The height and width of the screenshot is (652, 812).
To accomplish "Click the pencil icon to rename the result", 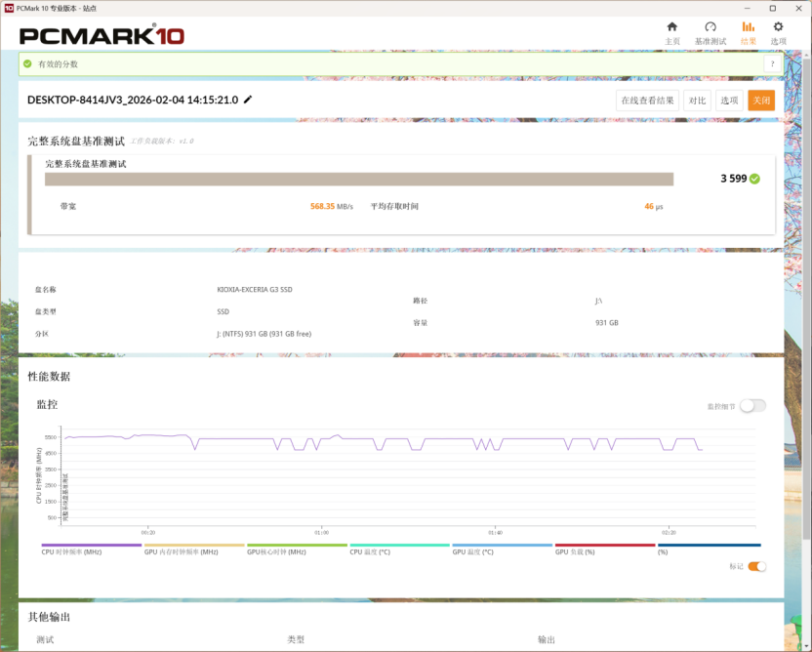I will point(248,100).
